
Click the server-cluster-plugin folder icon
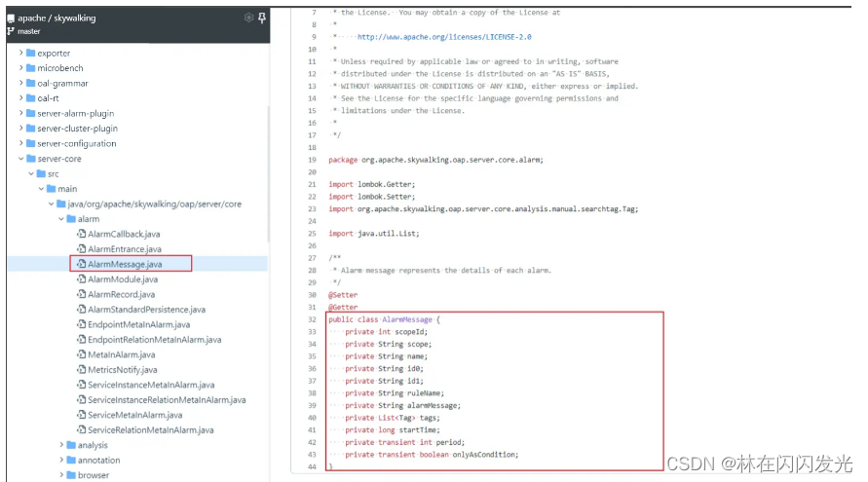pos(31,129)
